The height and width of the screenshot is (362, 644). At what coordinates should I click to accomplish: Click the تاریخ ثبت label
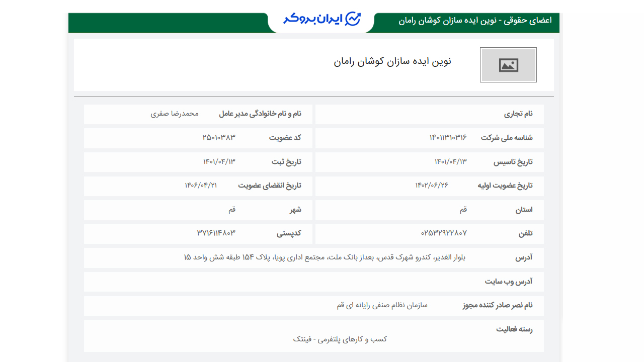(x=286, y=162)
